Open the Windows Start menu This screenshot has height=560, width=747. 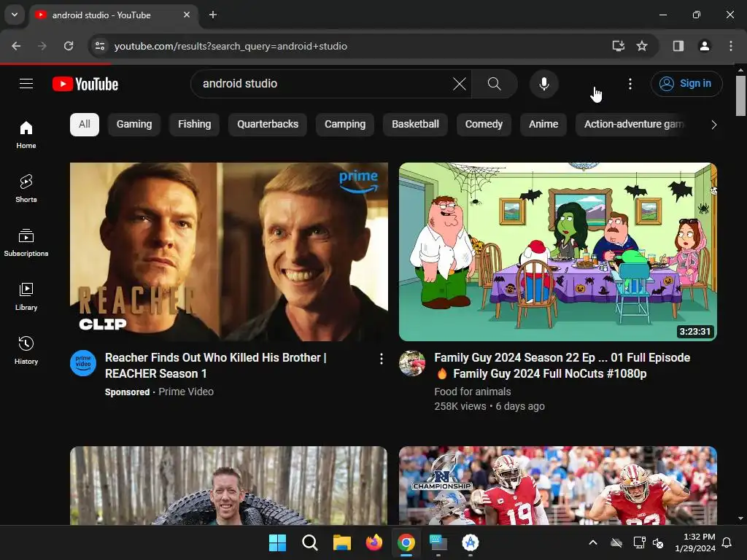[277, 542]
